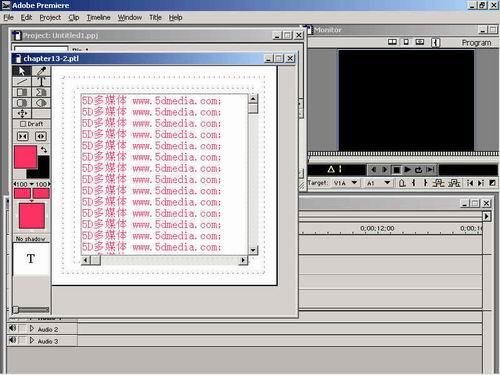Click the swap colors arrow icon
The width and height of the screenshot is (500, 375).
pyautogui.click(x=44, y=150)
